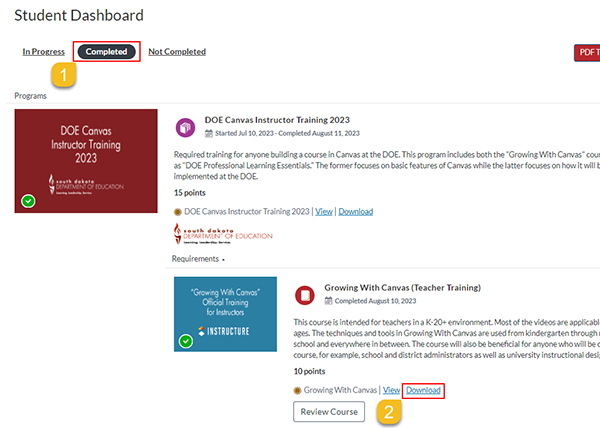The width and height of the screenshot is (600, 428).
Task: Click the Review Course button
Action: pos(329,412)
